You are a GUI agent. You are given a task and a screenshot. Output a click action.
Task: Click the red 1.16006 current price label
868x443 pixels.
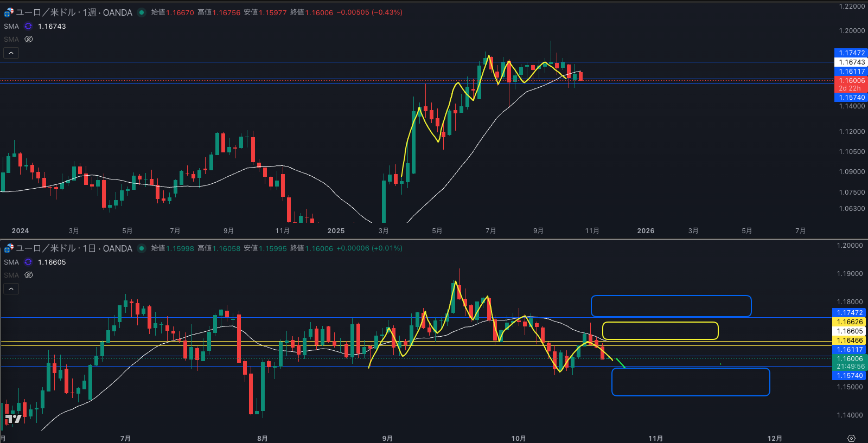pos(851,84)
